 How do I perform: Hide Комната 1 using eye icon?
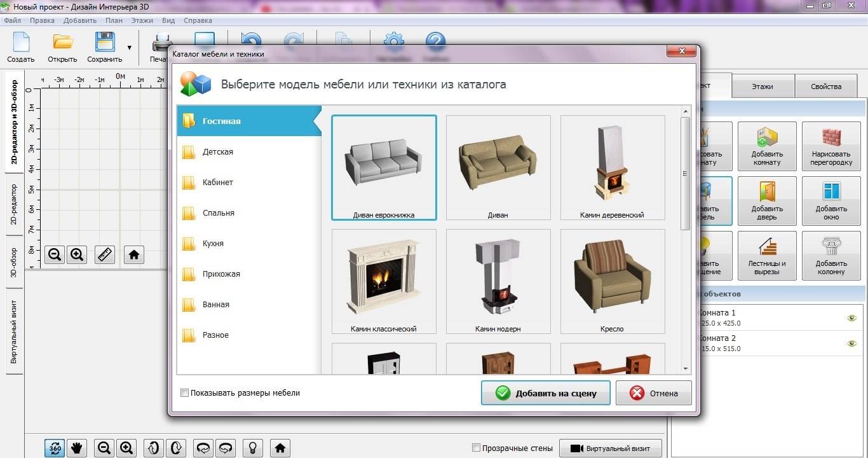point(851,318)
